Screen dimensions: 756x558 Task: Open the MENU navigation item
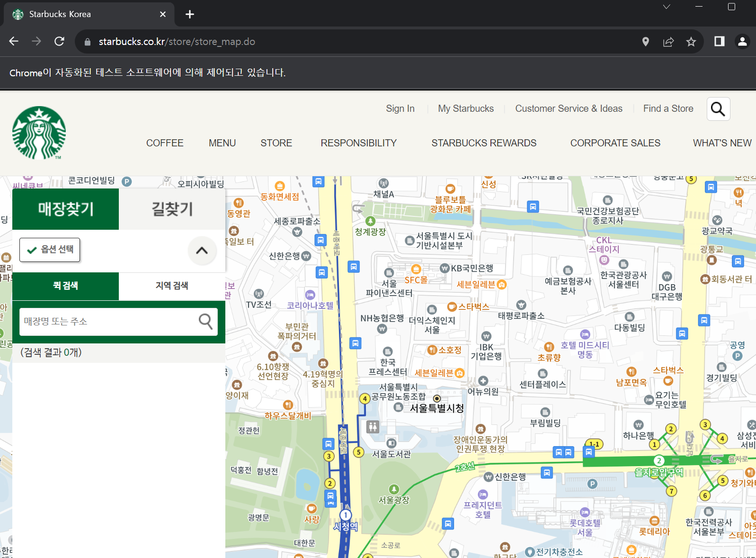[222, 143]
